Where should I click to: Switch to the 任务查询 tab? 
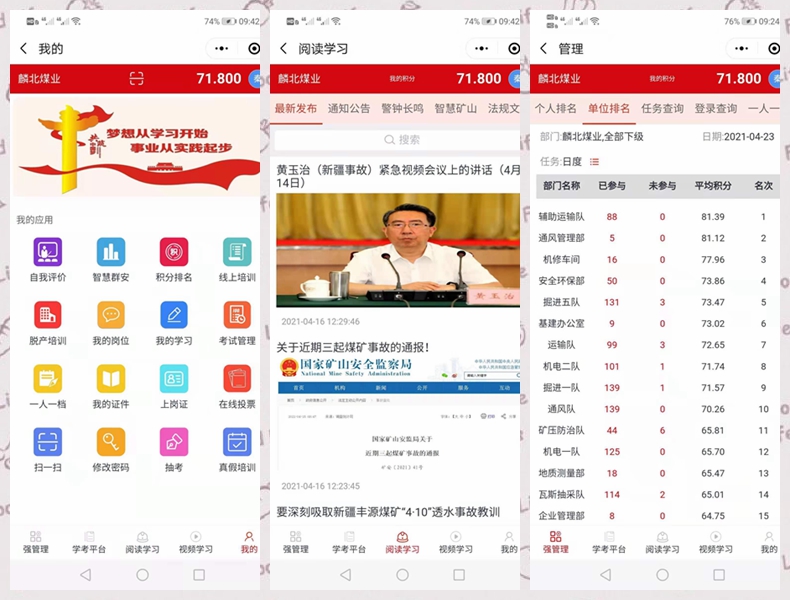coord(662,109)
